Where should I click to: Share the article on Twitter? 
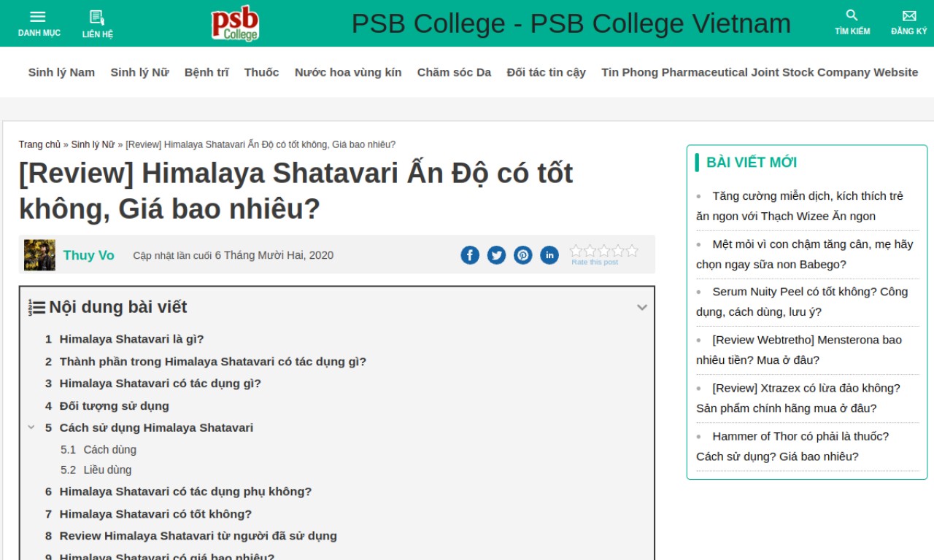(496, 255)
